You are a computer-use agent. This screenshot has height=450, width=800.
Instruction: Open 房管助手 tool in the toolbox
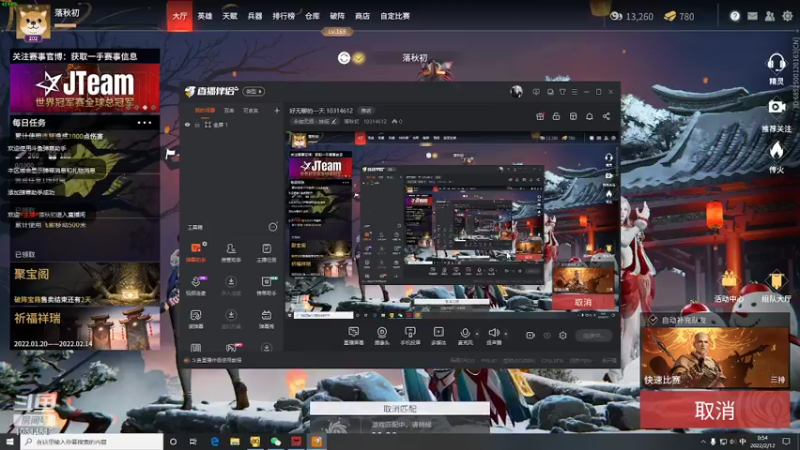click(231, 252)
